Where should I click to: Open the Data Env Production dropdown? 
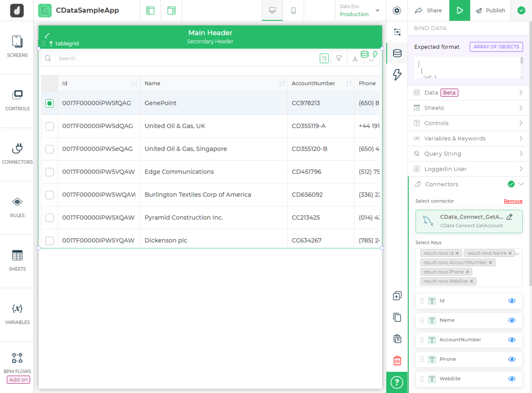(x=360, y=11)
